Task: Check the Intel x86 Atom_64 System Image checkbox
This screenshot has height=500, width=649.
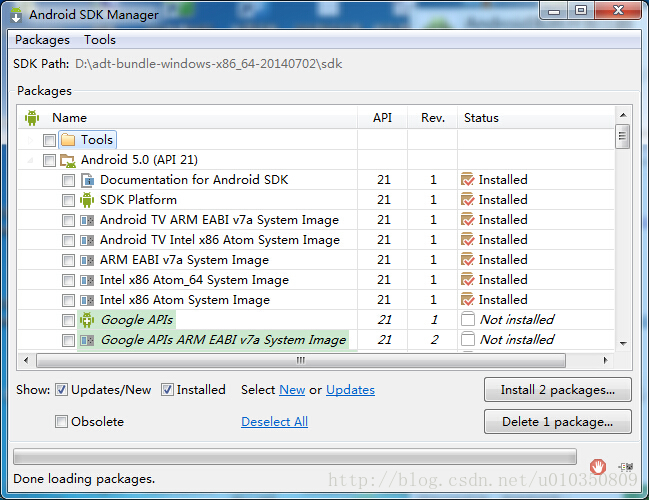Action: (x=68, y=281)
